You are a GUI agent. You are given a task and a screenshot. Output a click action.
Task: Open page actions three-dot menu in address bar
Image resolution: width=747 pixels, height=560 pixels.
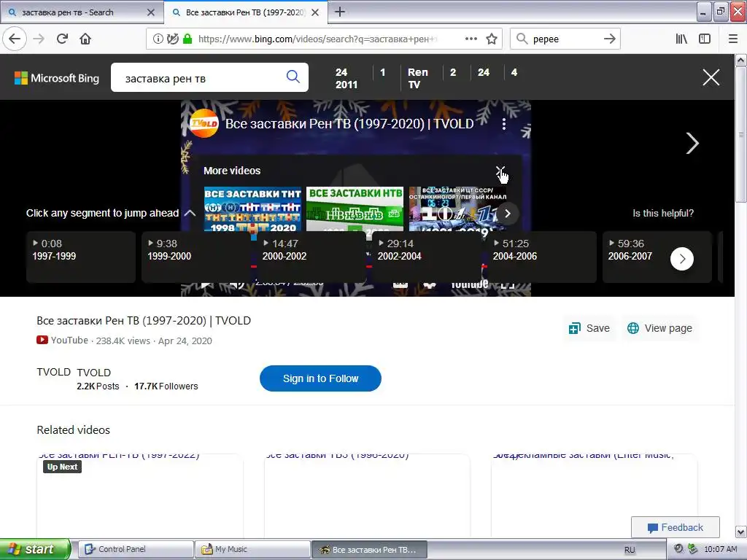[471, 39]
